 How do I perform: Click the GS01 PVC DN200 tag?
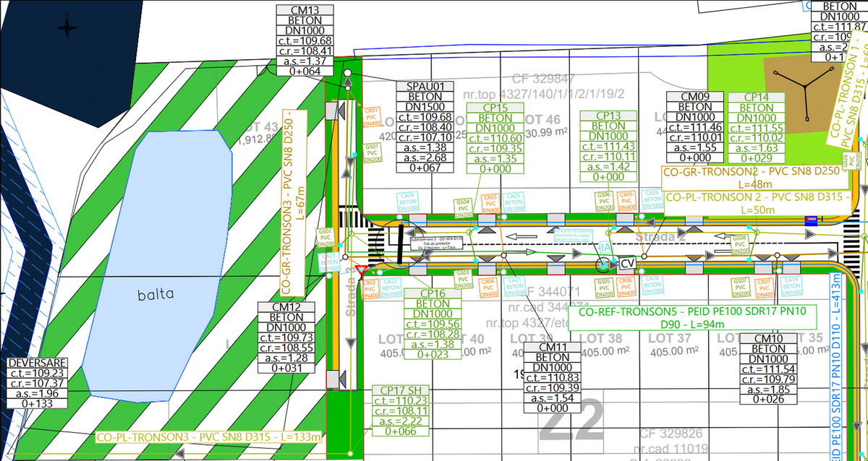coord(372,154)
